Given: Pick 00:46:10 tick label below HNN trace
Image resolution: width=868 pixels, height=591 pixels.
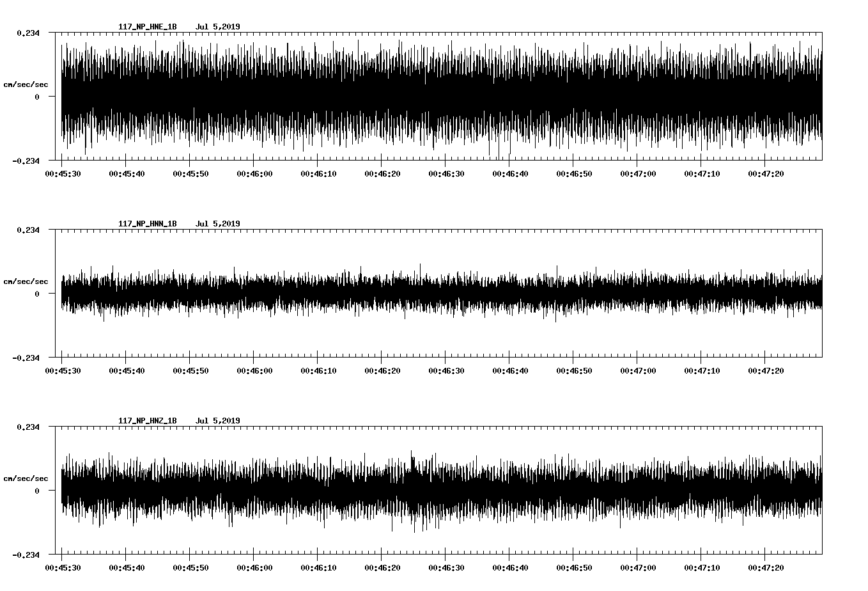Looking at the screenshot, I should tap(318, 370).
